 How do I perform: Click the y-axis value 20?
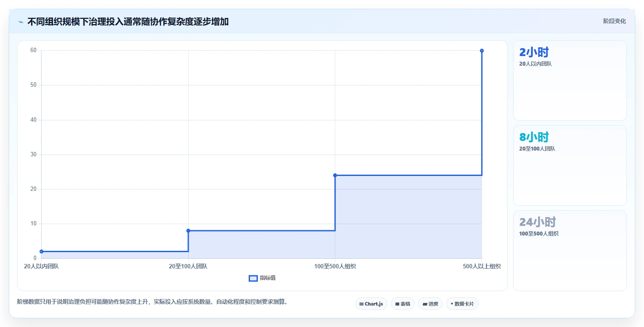pos(33,189)
